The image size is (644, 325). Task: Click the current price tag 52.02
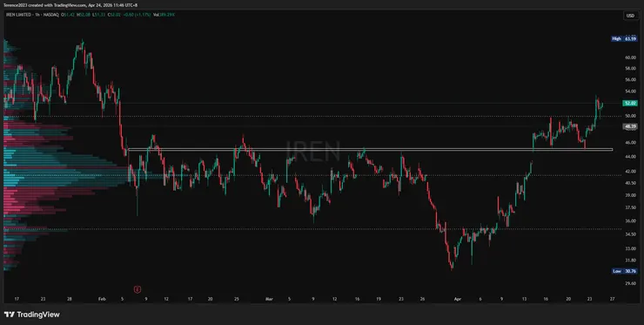(x=630, y=104)
